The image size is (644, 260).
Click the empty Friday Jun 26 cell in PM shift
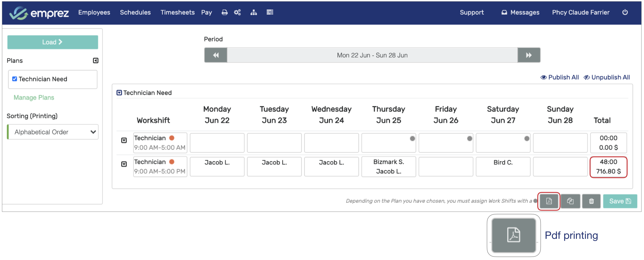tap(446, 167)
